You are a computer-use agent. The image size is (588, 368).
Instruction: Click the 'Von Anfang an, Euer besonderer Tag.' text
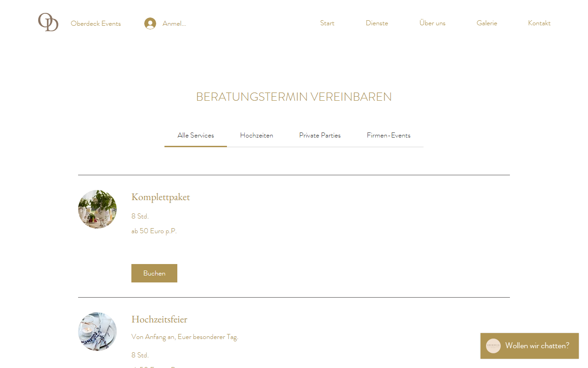point(185,337)
